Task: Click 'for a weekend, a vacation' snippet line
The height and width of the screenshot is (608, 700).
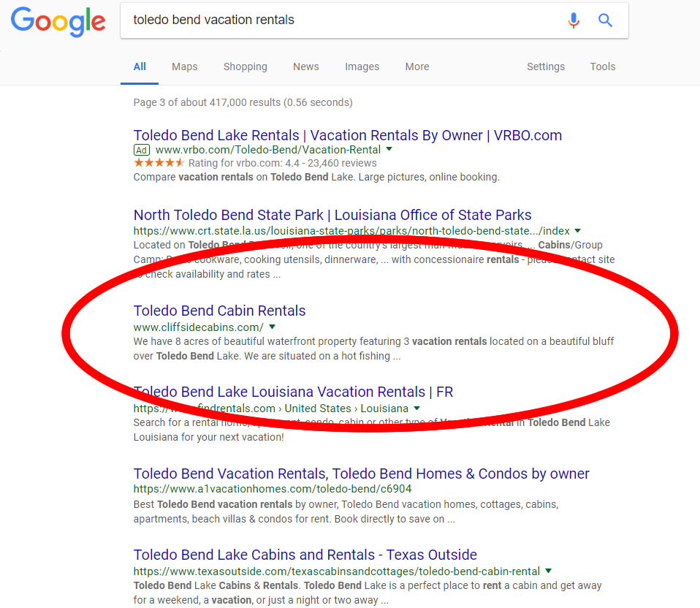Action: coord(261,600)
